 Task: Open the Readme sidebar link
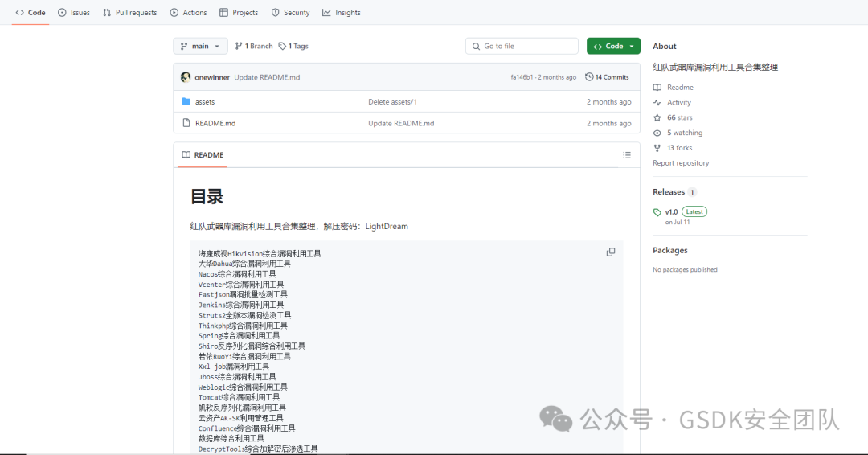680,88
